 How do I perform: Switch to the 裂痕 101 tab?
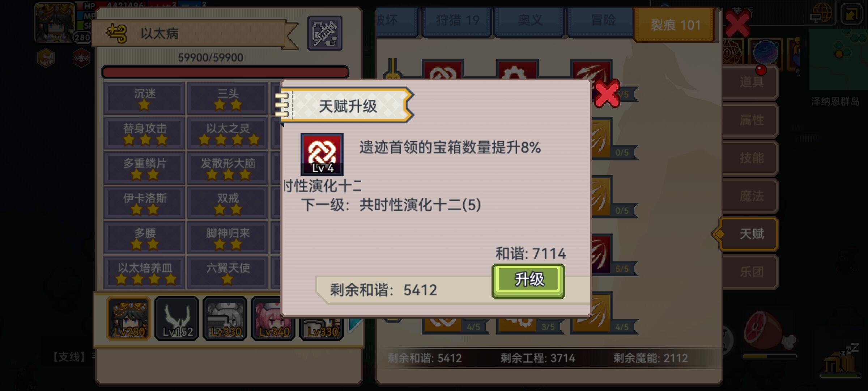(x=675, y=25)
